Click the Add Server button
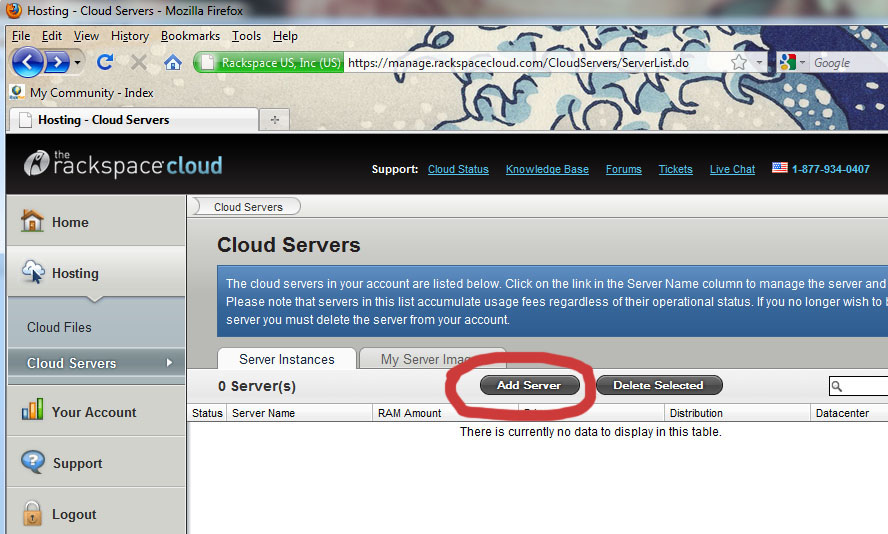The height and width of the screenshot is (534, 888). [x=529, y=385]
